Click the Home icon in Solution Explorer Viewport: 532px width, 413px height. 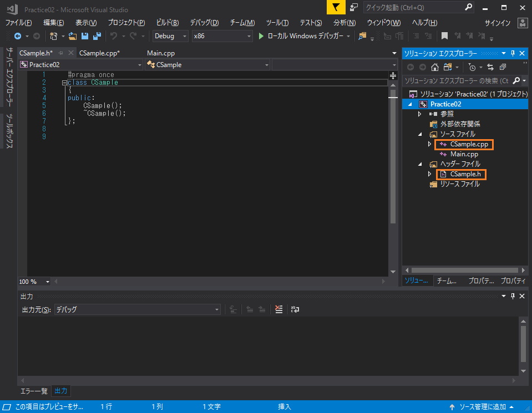(435, 67)
